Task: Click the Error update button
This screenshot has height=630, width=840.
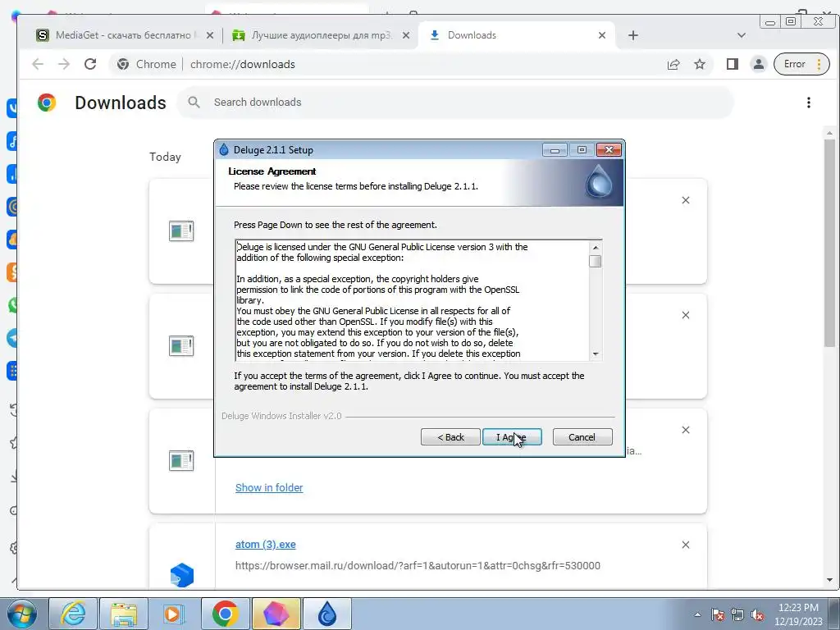Action: click(801, 64)
